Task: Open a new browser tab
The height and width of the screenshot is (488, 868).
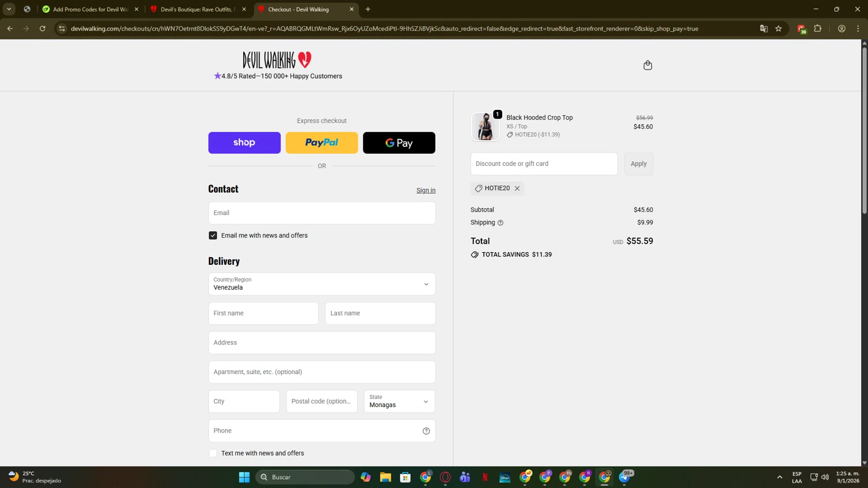Action: pos(368,9)
